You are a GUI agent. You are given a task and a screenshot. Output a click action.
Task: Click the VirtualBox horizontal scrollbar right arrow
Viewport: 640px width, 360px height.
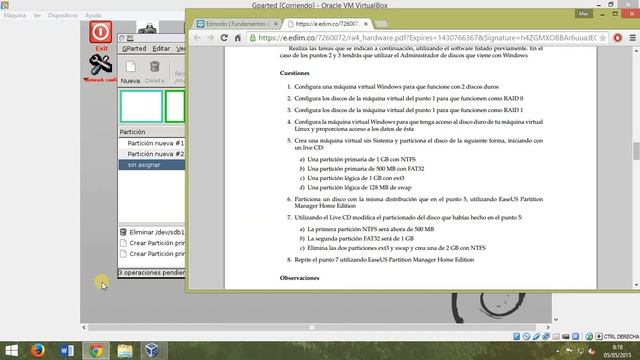[548, 327]
